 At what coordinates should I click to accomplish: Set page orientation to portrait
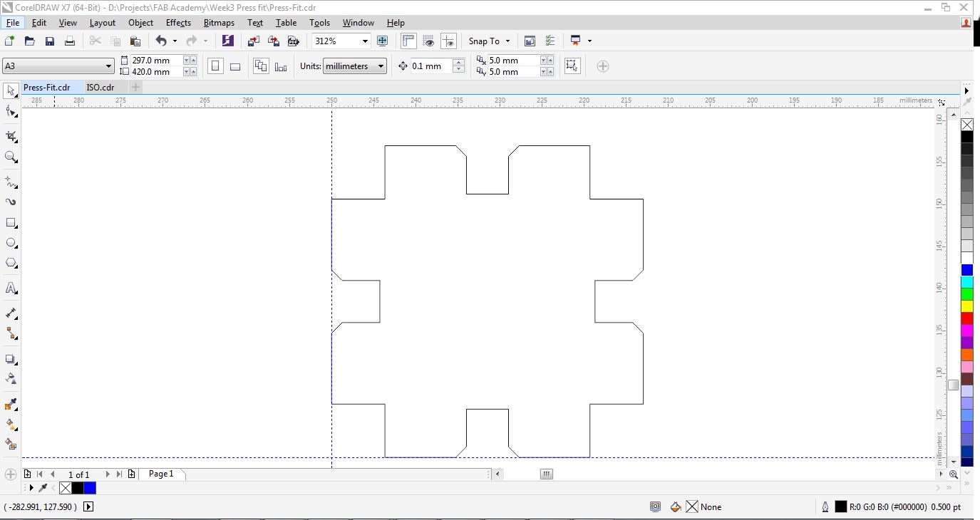(215, 66)
